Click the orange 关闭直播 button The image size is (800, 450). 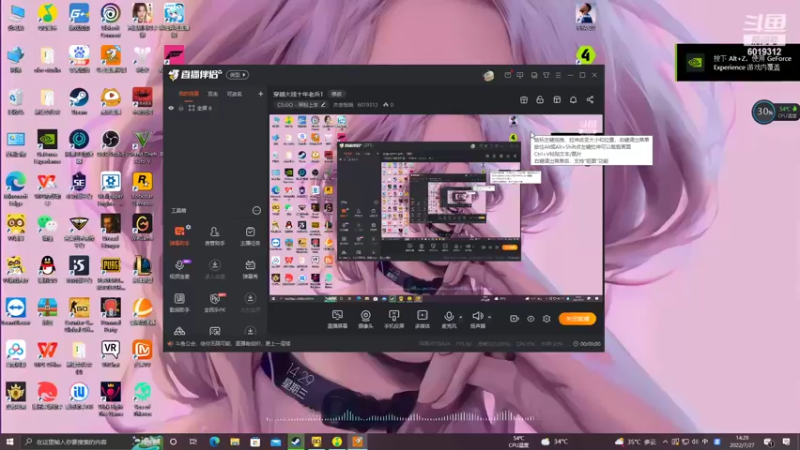point(577,319)
